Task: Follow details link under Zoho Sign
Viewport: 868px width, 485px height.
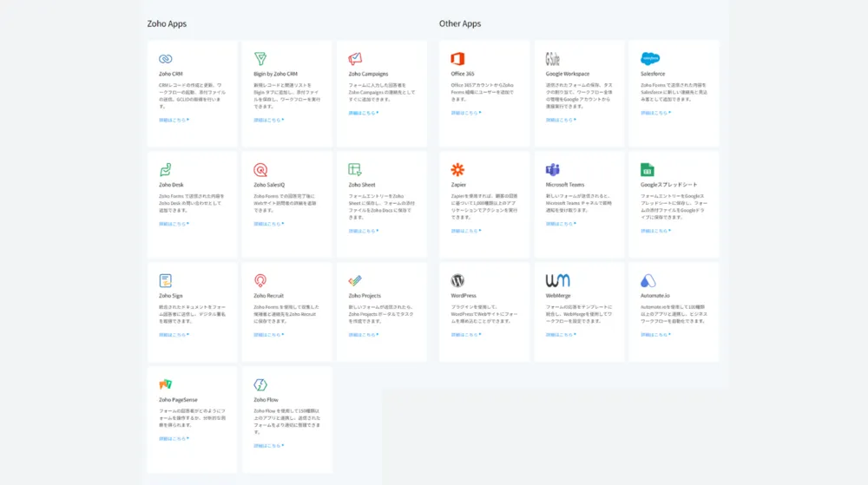Action: click(174, 335)
